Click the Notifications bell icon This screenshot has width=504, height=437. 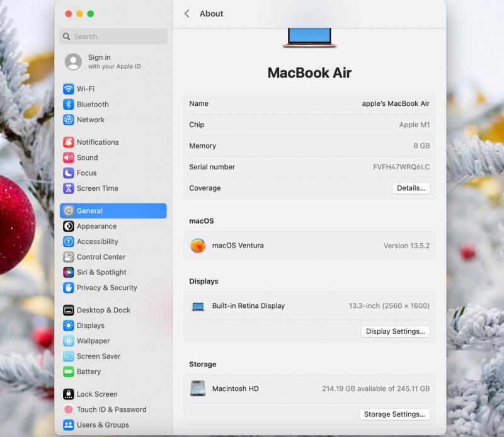[69, 142]
